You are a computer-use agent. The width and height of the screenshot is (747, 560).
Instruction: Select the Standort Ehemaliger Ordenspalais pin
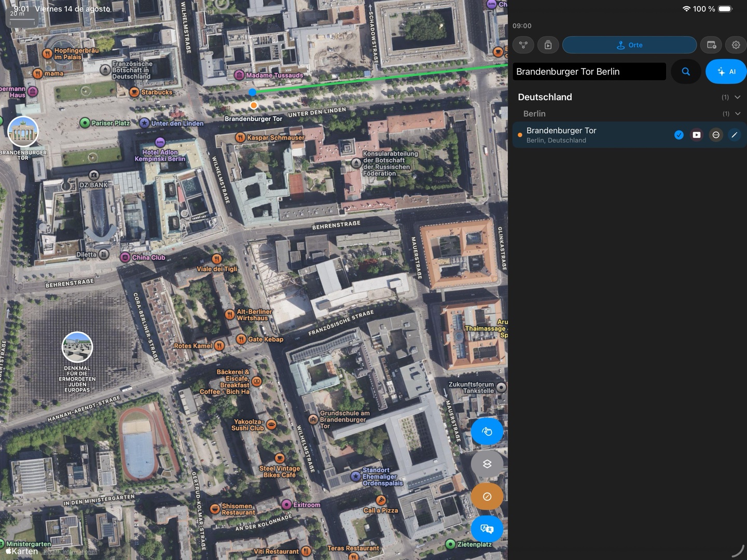click(355, 476)
